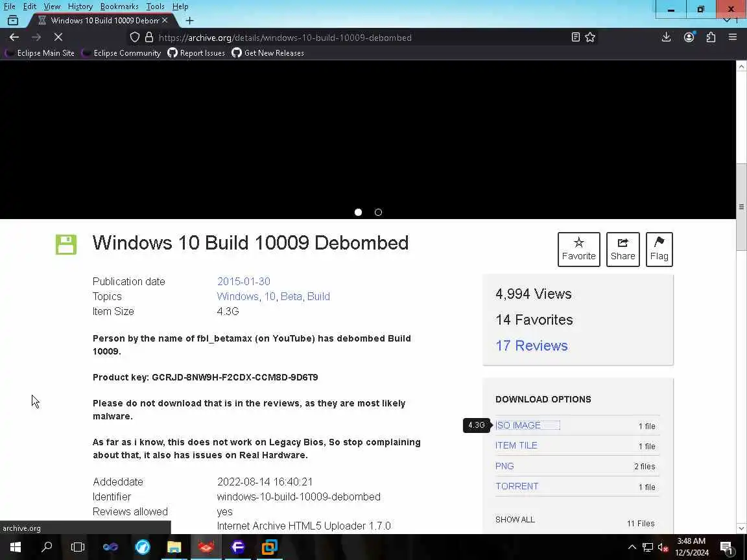Open the View menu
The image size is (747, 560).
pos(52,6)
